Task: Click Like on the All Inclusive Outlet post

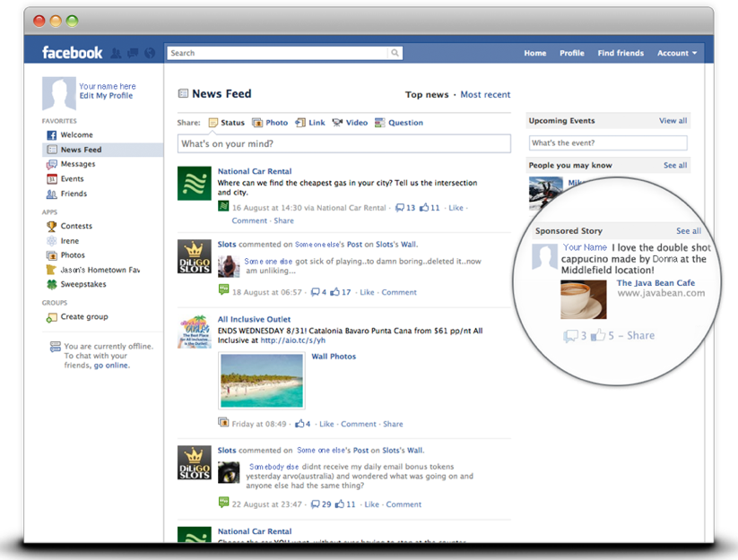Action: pos(326,424)
